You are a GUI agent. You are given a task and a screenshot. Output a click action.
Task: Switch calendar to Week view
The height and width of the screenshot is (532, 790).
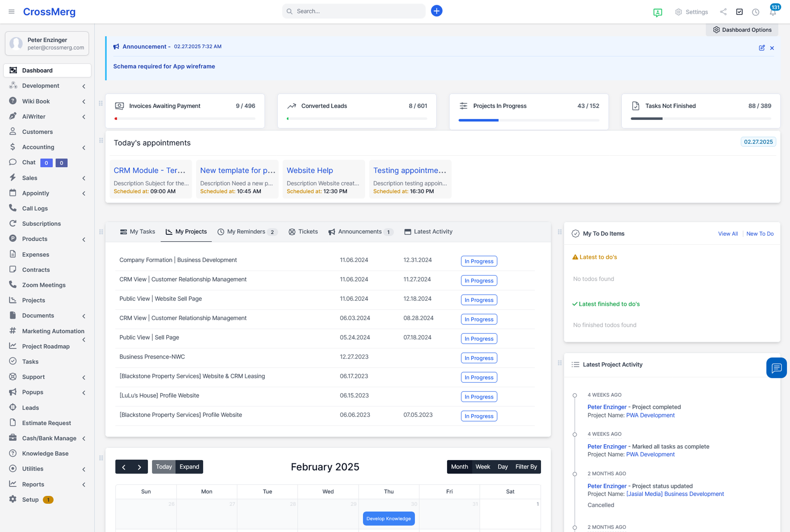pos(483,467)
